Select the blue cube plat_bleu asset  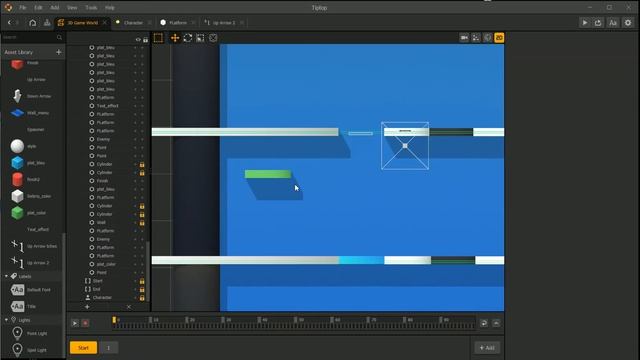click(17, 162)
